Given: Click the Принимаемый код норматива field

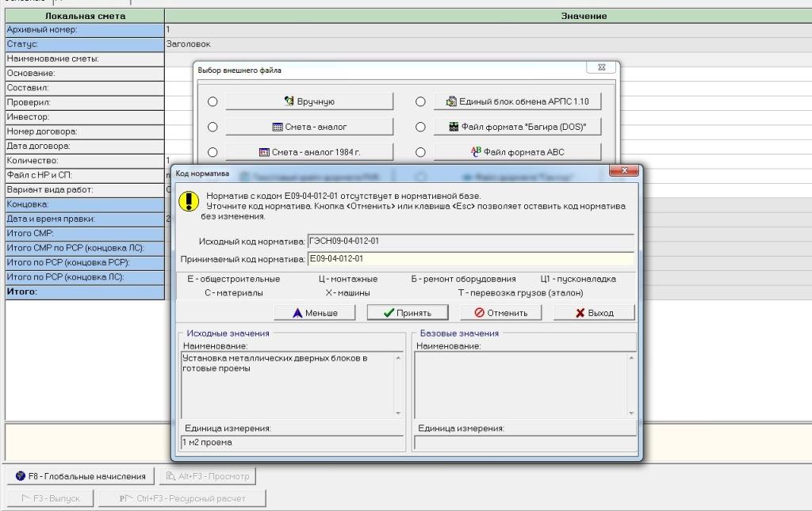Looking at the screenshot, I should 471,258.
